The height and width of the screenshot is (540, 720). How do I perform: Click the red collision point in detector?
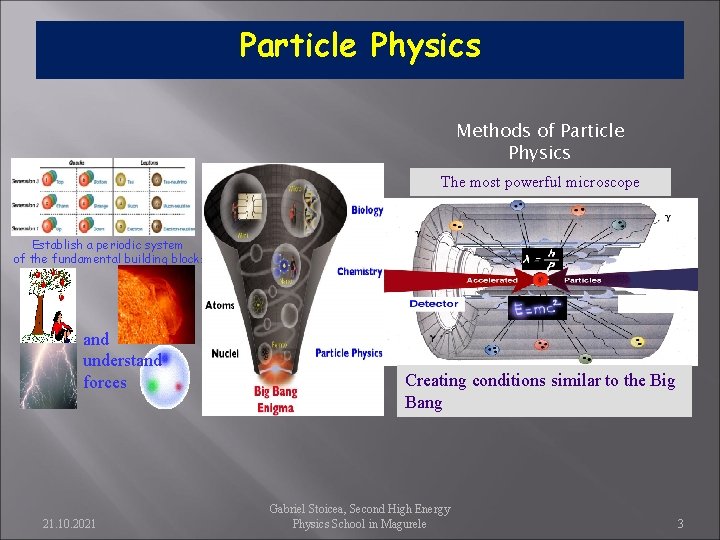[541, 280]
